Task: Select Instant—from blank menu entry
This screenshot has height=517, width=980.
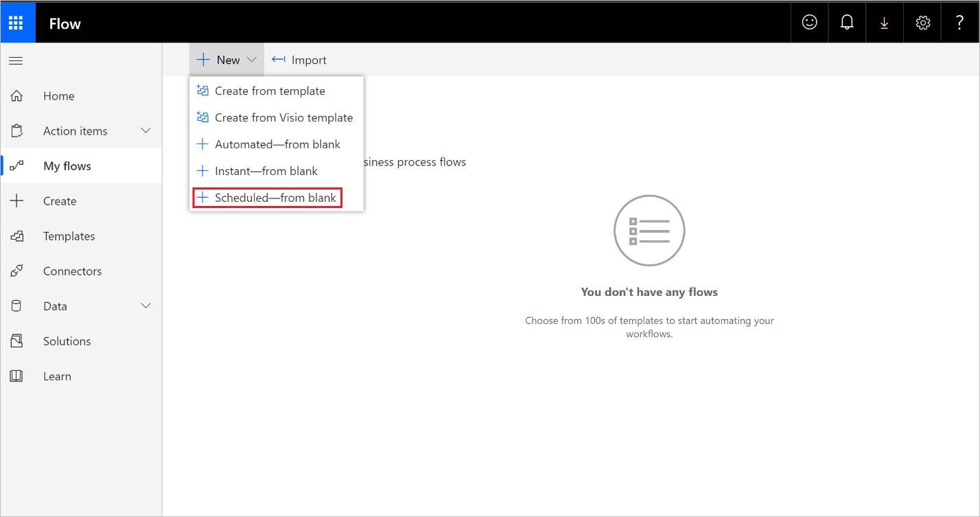Action: [x=266, y=171]
